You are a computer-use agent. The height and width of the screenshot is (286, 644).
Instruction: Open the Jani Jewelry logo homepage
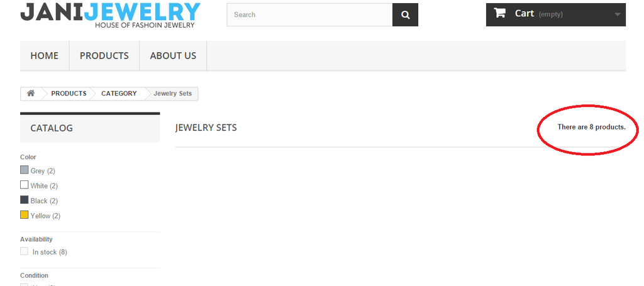pyautogui.click(x=110, y=15)
